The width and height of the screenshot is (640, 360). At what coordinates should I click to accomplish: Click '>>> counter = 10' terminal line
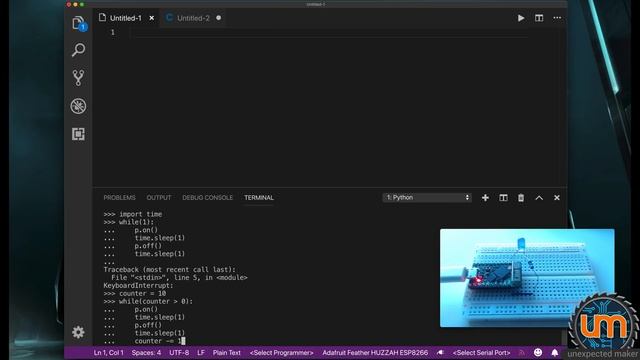pyautogui.click(x=135, y=293)
